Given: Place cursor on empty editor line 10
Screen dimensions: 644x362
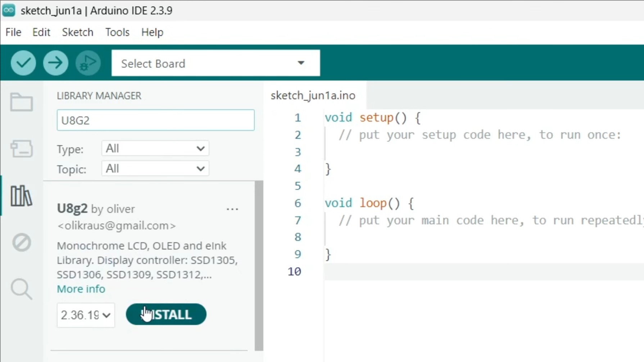Looking at the screenshot, I should click(x=484, y=271).
